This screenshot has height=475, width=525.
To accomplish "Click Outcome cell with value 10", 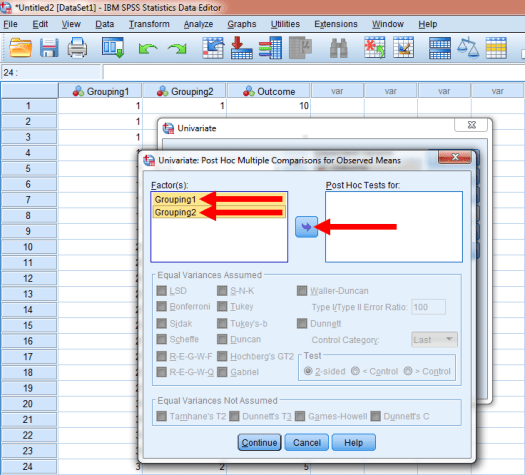I will pyautogui.click(x=269, y=106).
